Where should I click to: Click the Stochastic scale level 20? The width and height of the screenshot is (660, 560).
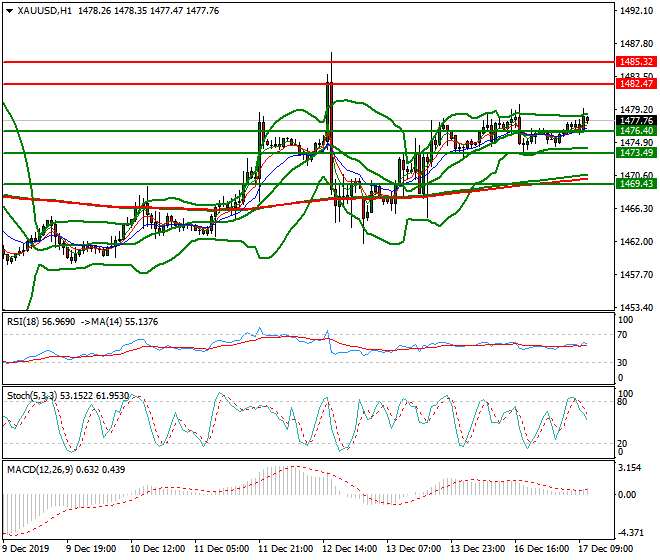(622, 444)
